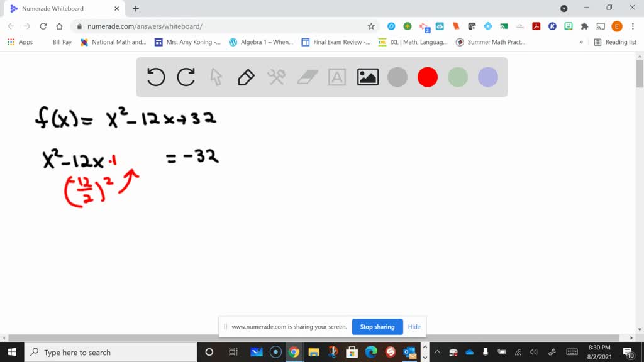Pick the lavender pen color

(488, 77)
